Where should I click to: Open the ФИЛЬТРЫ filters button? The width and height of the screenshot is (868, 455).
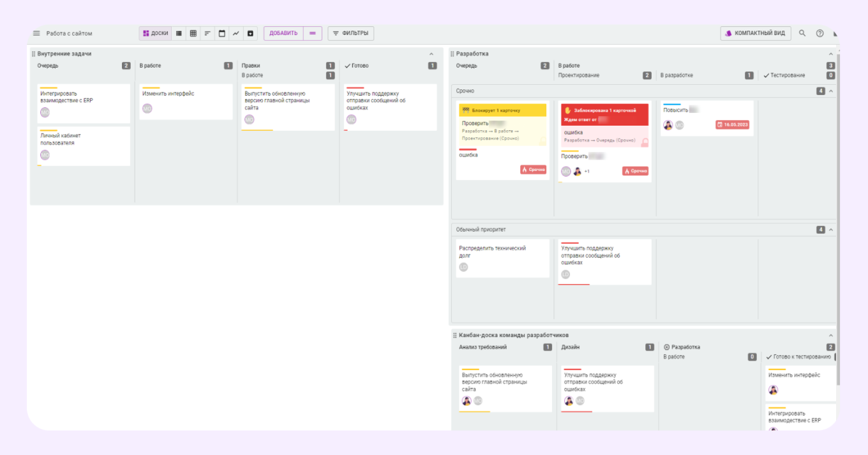click(x=350, y=33)
